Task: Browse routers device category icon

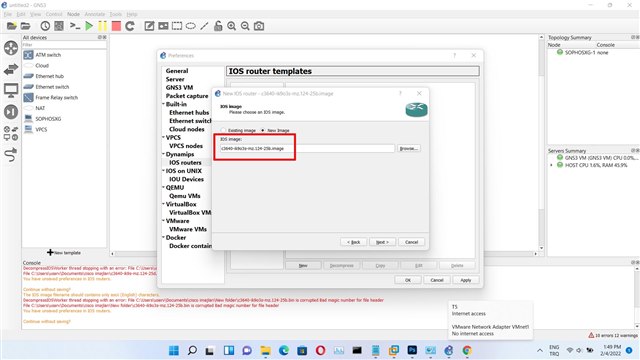Action: pos(11,48)
